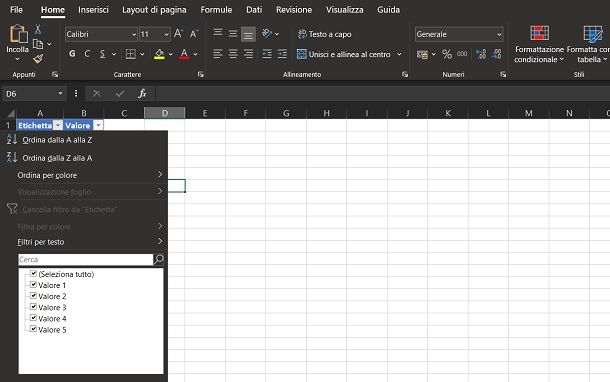Toggle the (Seleziona tutto) checkbox
Viewport: 610px width, 382px height.
tap(33, 273)
